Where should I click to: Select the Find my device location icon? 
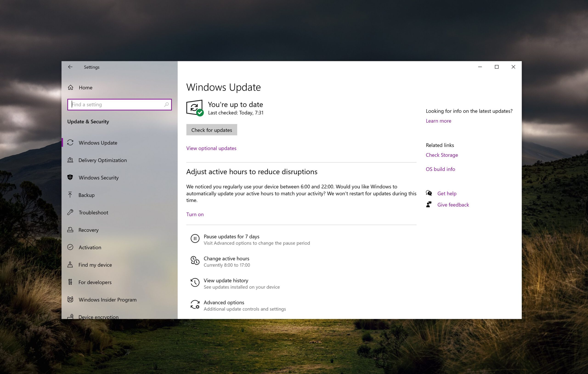coord(70,265)
